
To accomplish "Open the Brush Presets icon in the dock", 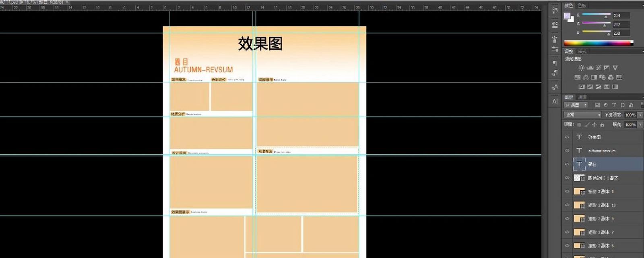I will (555, 49).
